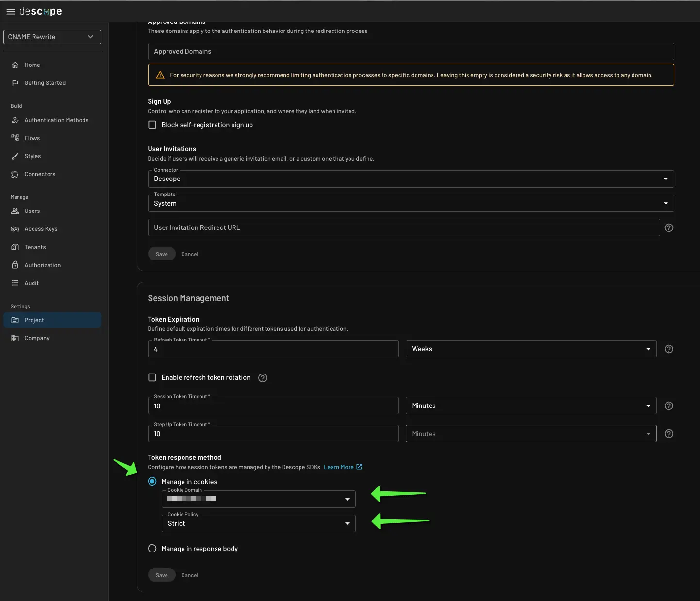This screenshot has width=700, height=601.
Task: Open the Learn More link
Action: pos(339,467)
